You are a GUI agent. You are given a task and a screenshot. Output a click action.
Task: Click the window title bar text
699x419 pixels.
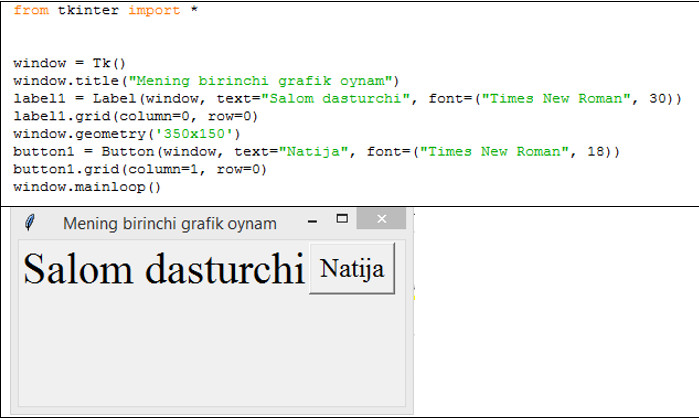click(x=169, y=223)
